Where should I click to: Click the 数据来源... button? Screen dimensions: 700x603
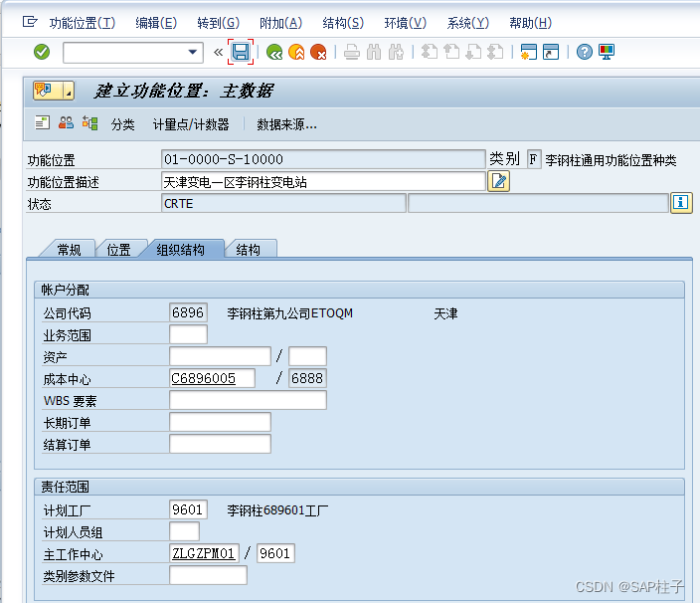[286, 124]
